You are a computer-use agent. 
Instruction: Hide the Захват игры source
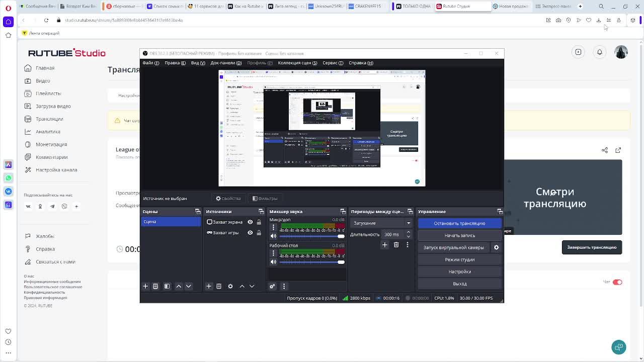point(250,233)
